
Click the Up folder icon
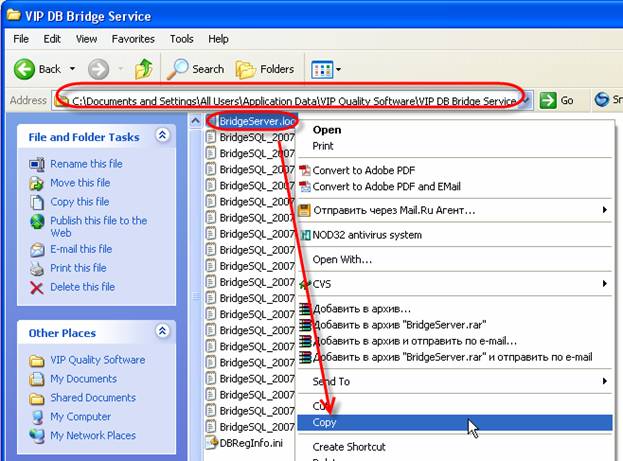(144, 69)
